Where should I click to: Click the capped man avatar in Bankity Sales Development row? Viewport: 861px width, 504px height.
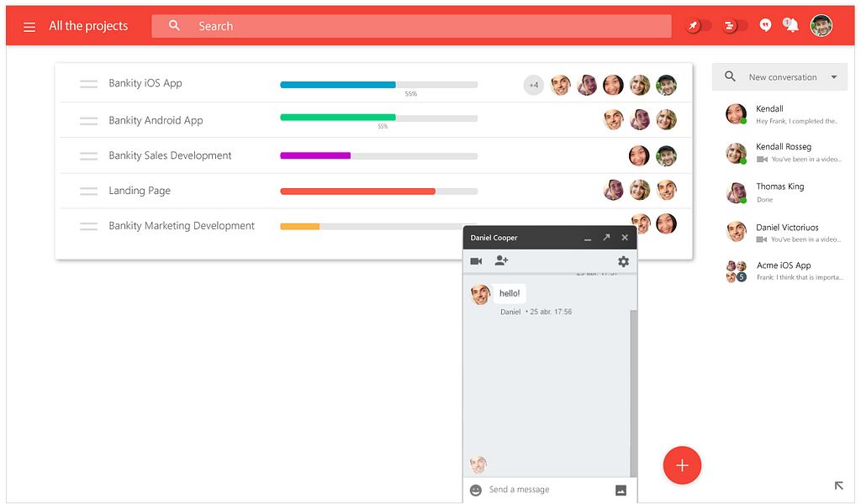(666, 155)
